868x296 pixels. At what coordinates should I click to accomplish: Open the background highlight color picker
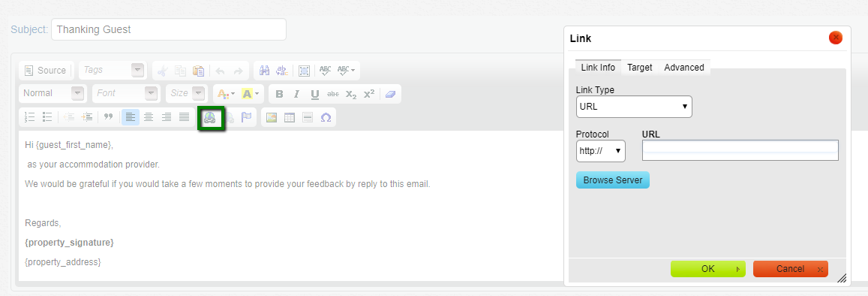(251, 94)
